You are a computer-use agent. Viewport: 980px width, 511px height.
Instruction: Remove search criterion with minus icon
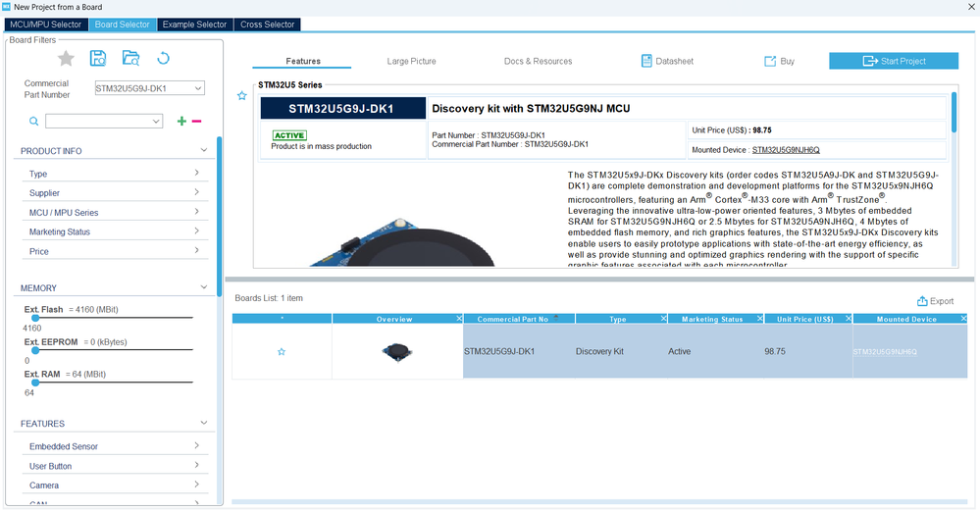[196, 122]
